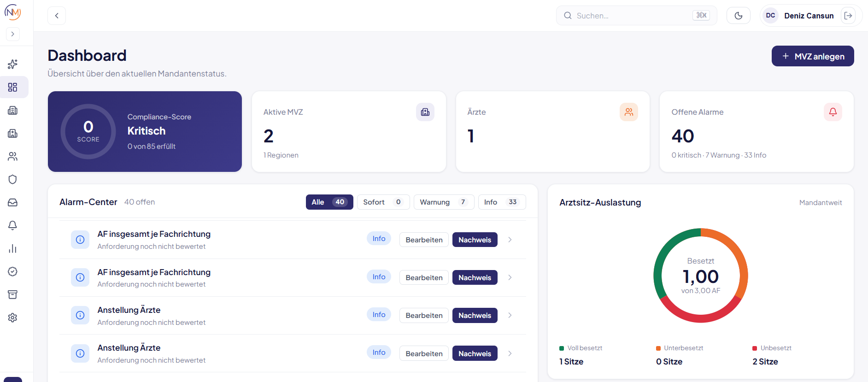Click Bearbeiten in lower Anstellung Ärzte row

coord(424,353)
